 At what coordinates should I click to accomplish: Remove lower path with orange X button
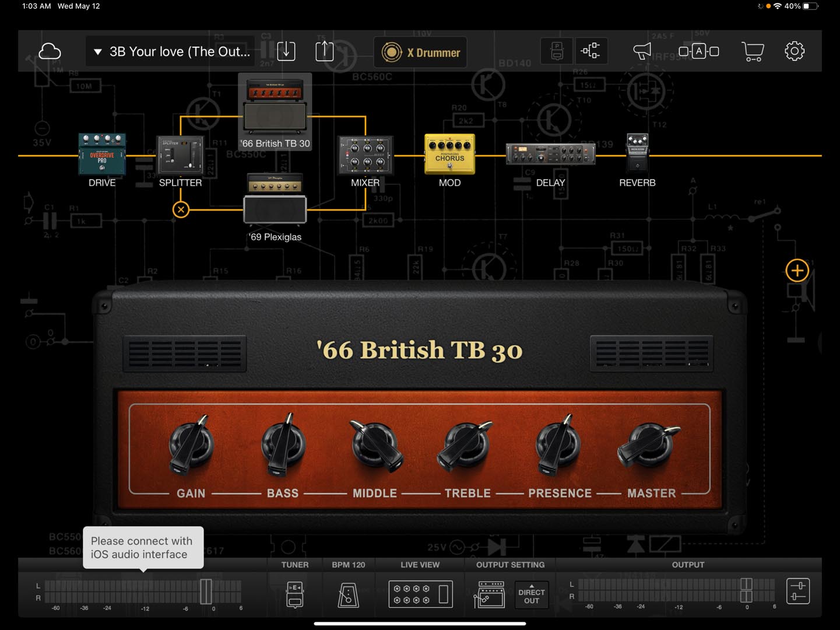click(181, 209)
